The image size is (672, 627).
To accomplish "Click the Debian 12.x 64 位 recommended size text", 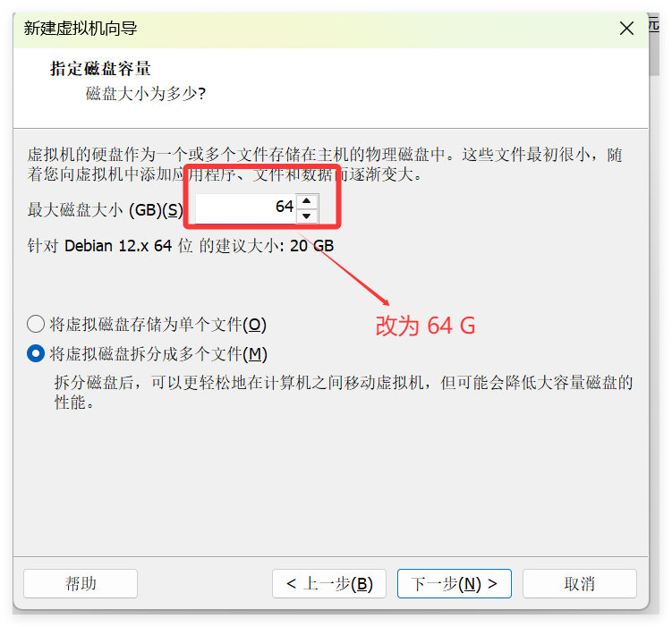I will coord(181,246).
